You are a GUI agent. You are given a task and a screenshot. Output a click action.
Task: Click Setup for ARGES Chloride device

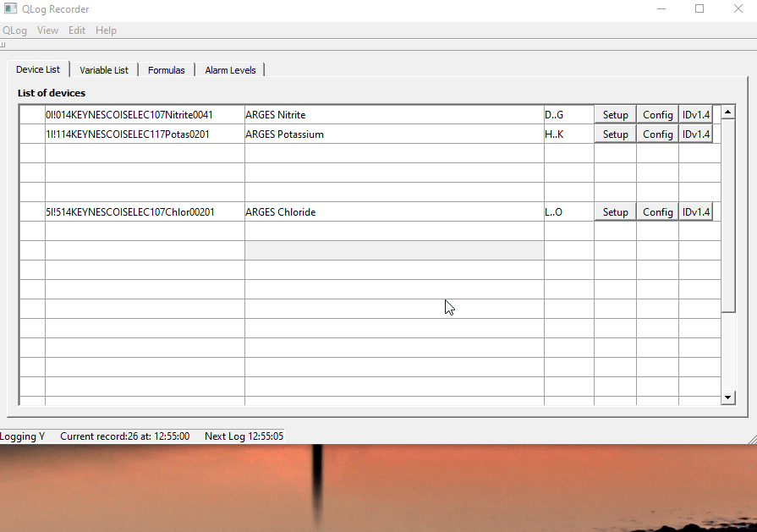[615, 212]
